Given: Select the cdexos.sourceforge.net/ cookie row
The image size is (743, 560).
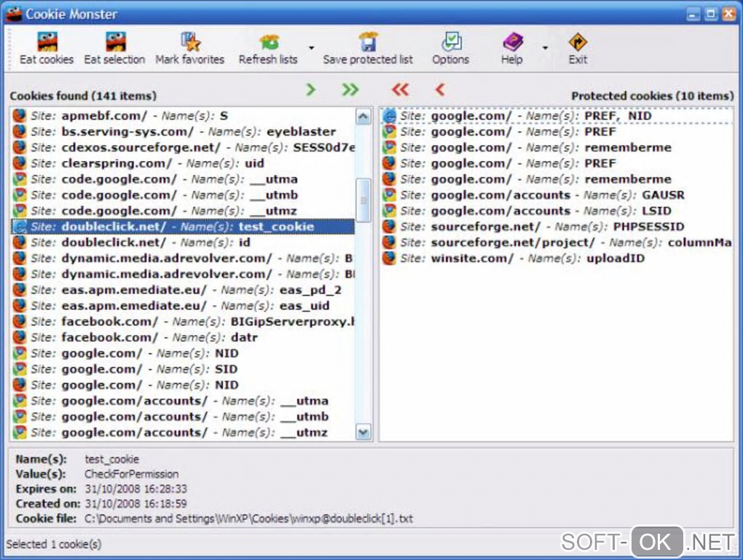Looking at the screenshot, I should (x=183, y=147).
